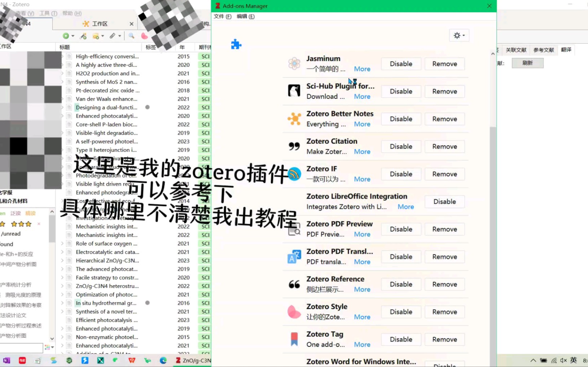
Task: Select the /unread tag filter
Action: [x=11, y=234]
